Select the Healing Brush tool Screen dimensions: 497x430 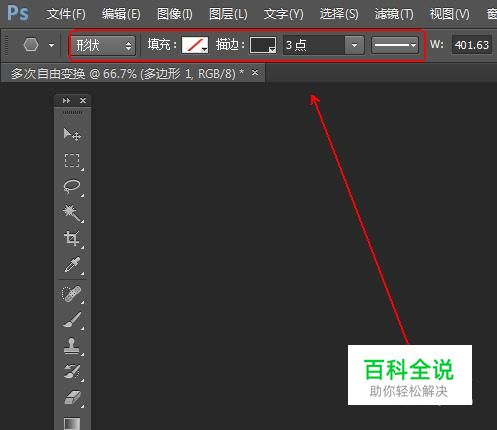coord(71,294)
